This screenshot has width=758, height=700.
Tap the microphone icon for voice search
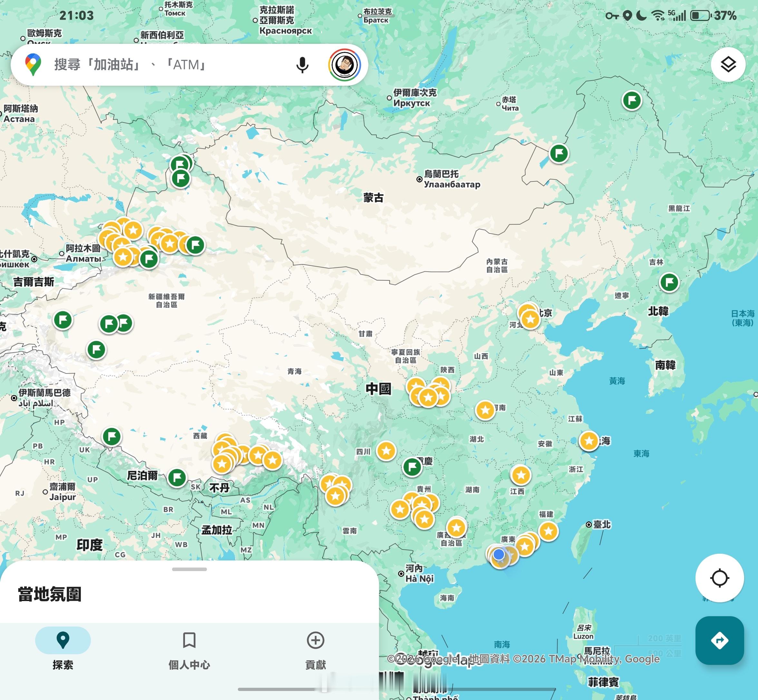tap(302, 64)
